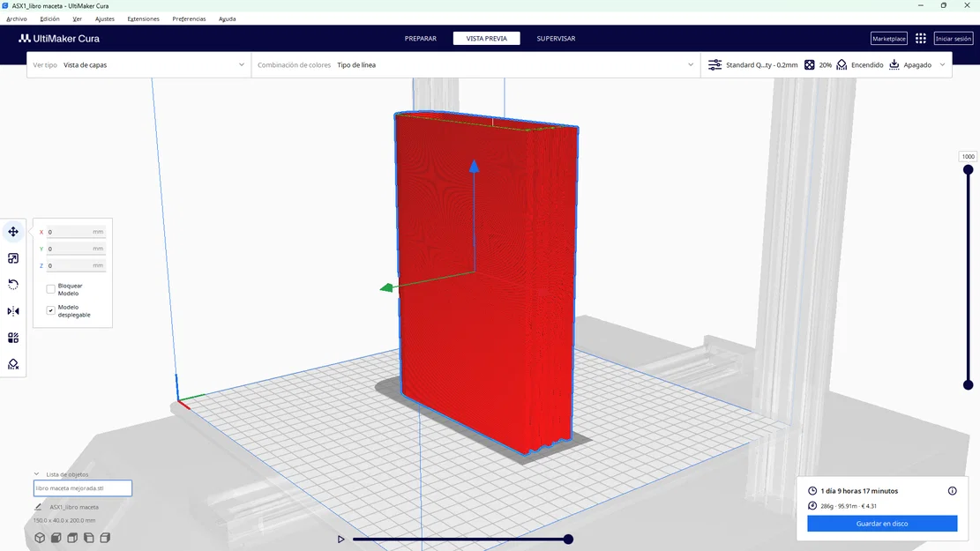Open the Ayuda menu

[x=228, y=19]
